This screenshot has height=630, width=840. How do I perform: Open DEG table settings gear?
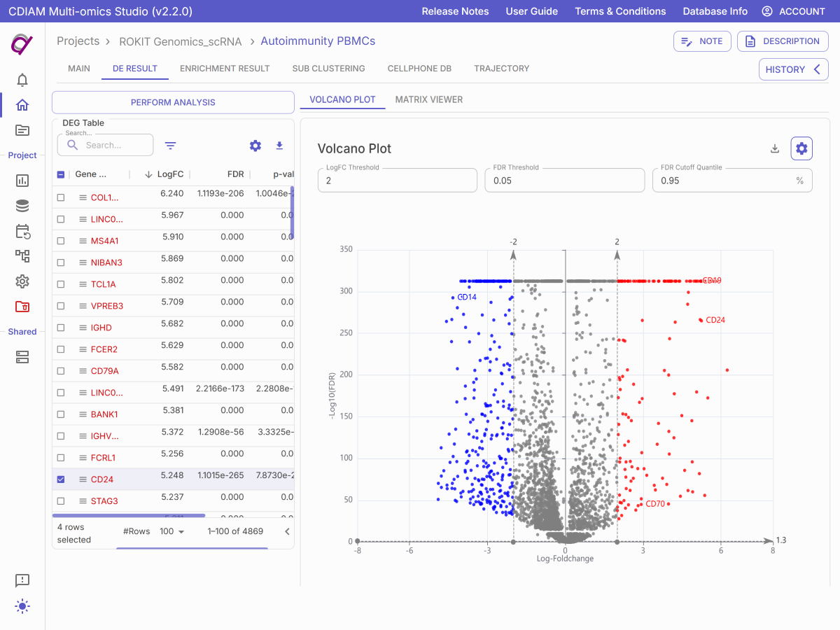[x=255, y=146]
